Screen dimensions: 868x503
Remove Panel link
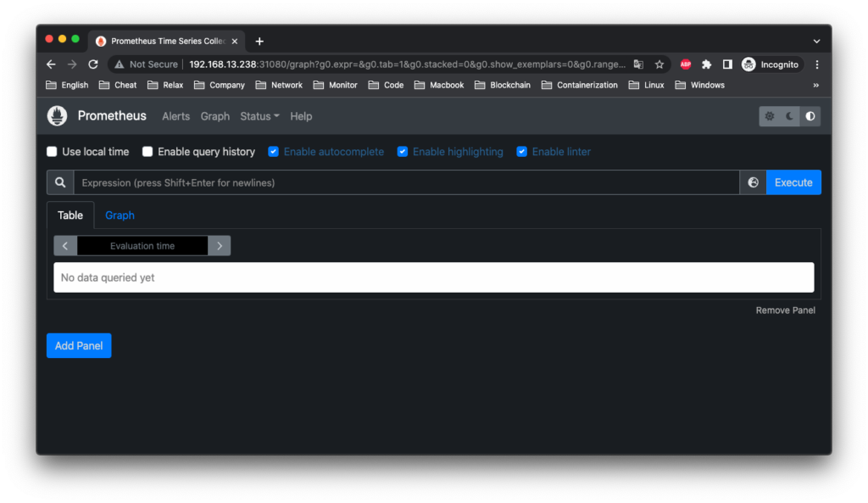(x=785, y=310)
